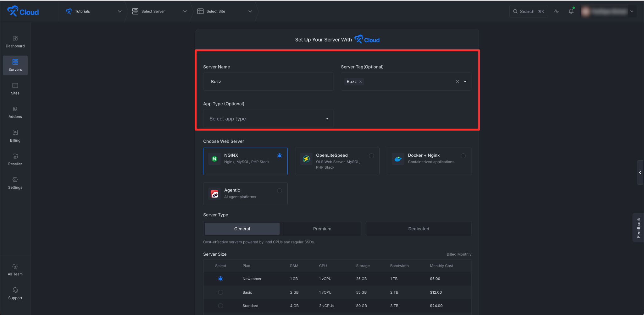Open the Feedback side tab
644x315 pixels.
point(638,228)
